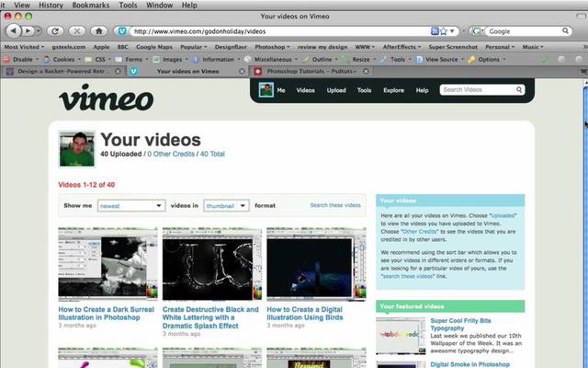Click the 40 Total link
The image size is (588, 368).
click(212, 154)
